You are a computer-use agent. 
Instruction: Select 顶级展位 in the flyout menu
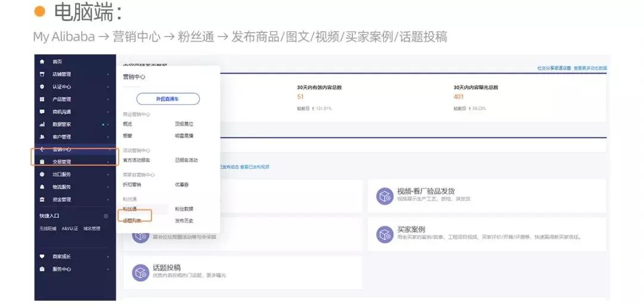pyautogui.click(x=184, y=124)
